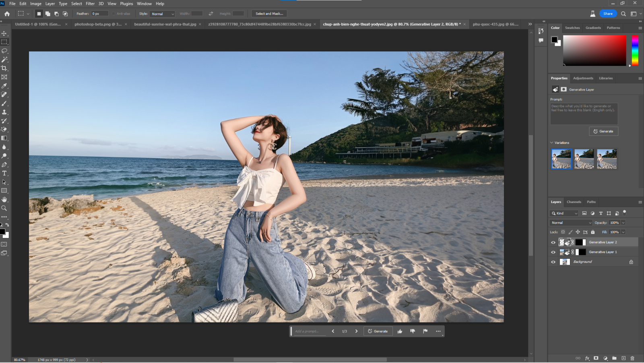Select the Spot Healing Brush tool

4,94
